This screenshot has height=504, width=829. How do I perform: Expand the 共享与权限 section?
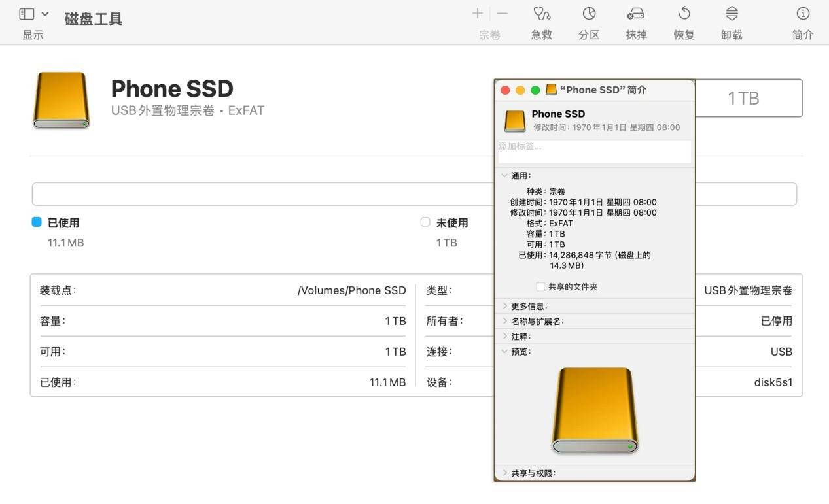(x=505, y=473)
